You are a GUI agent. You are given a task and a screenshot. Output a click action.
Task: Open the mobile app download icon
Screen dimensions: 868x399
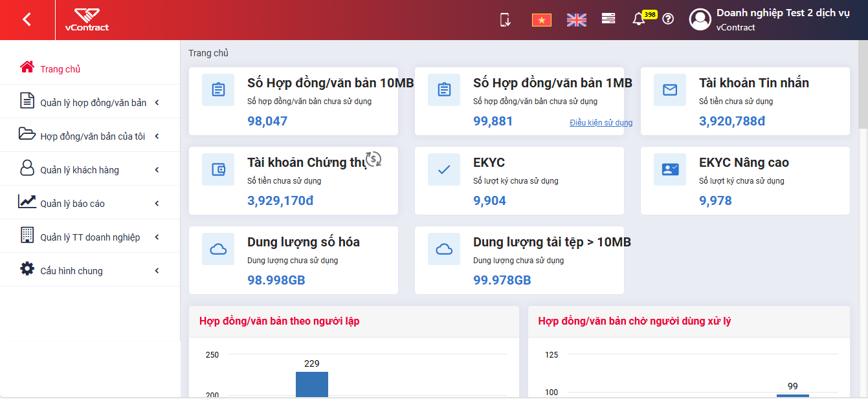pyautogui.click(x=506, y=19)
